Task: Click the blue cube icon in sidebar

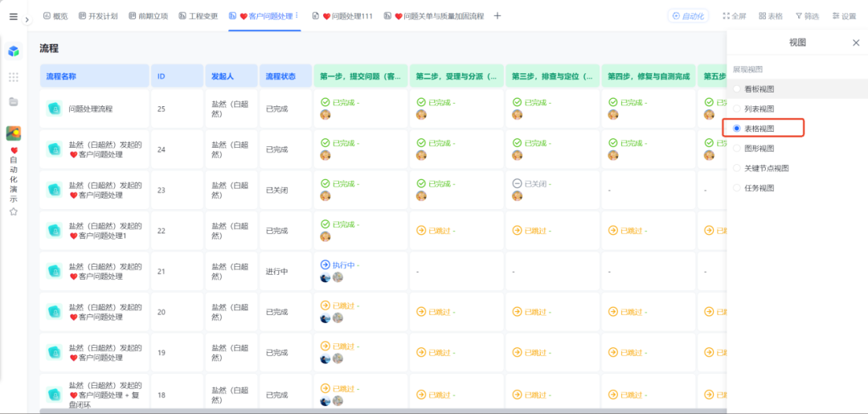Action: (x=14, y=51)
